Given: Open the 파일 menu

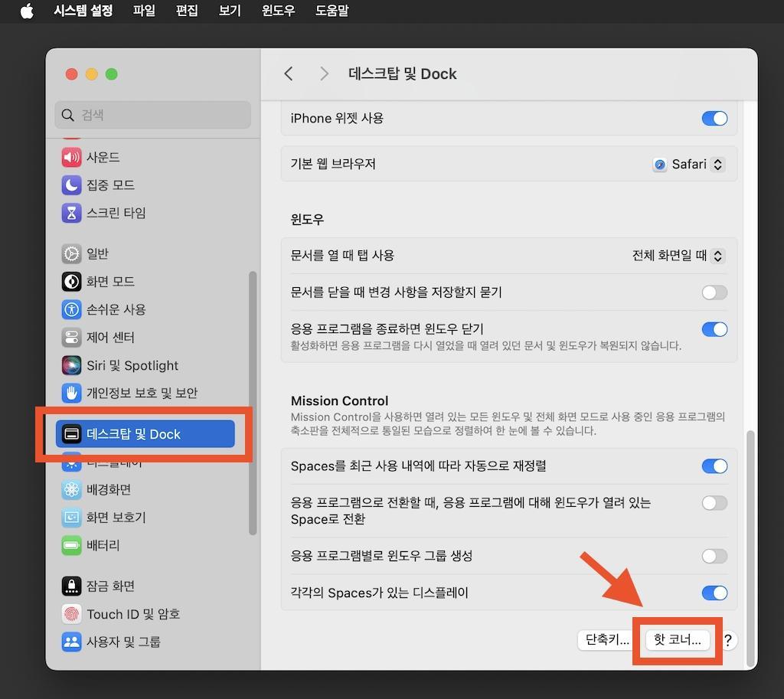Looking at the screenshot, I should (144, 11).
